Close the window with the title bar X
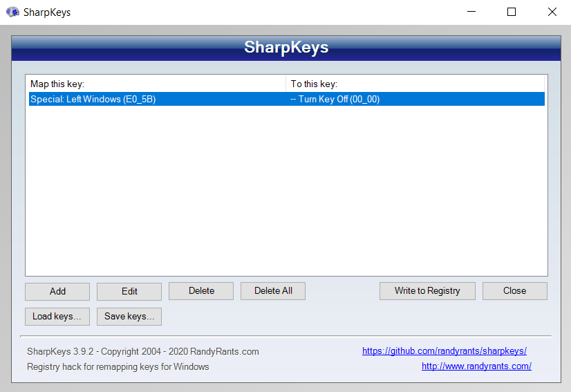The height and width of the screenshot is (392, 571). pyautogui.click(x=552, y=12)
